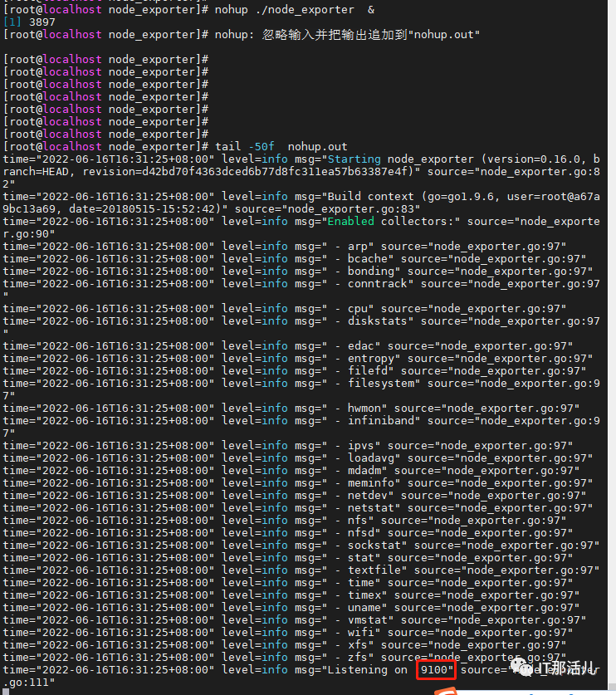Click the "Listening on" message text
This screenshot has height=695, width=616.
[x=368, y=670]
